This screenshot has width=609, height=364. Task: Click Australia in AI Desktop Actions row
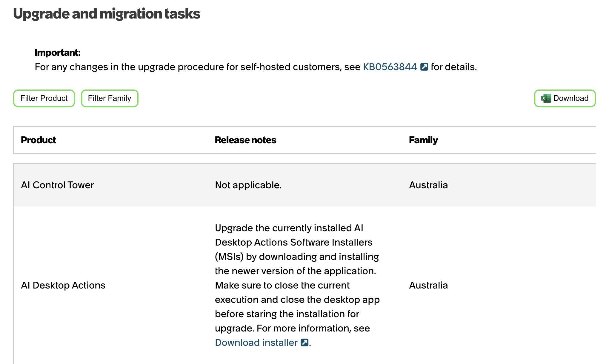428,285
